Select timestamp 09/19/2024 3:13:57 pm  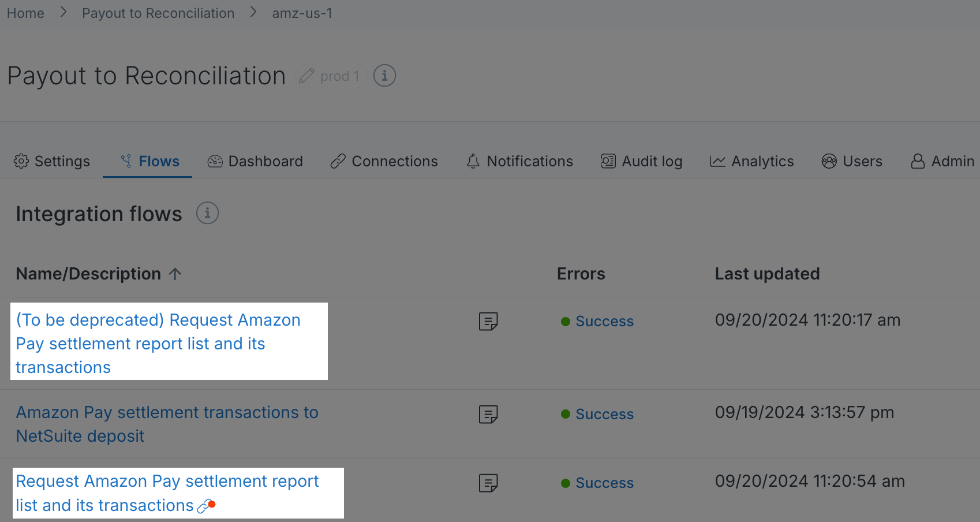(x=805, y=412)
